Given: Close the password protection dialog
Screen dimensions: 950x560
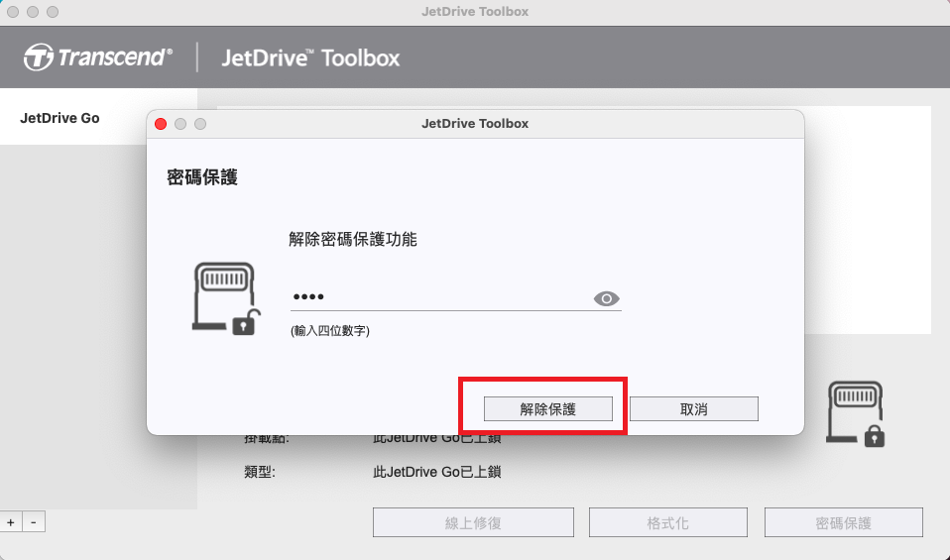Looking at the screenshot, I should [161, 124].
